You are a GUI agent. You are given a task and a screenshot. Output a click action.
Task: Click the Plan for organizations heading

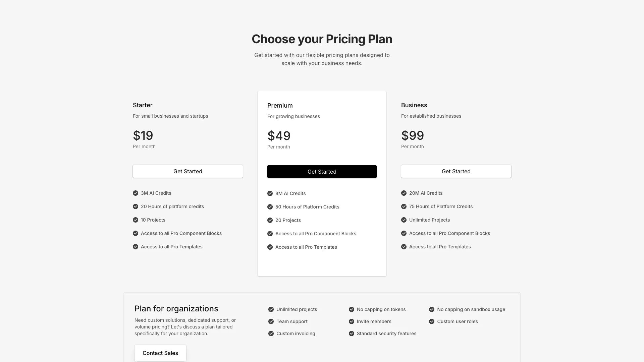176,308
